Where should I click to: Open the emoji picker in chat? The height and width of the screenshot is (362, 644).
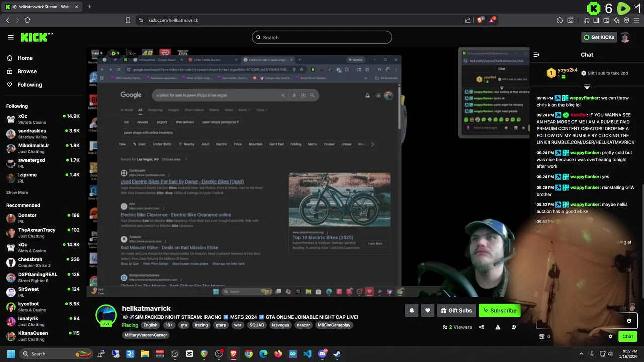click(x=629, y=321)
